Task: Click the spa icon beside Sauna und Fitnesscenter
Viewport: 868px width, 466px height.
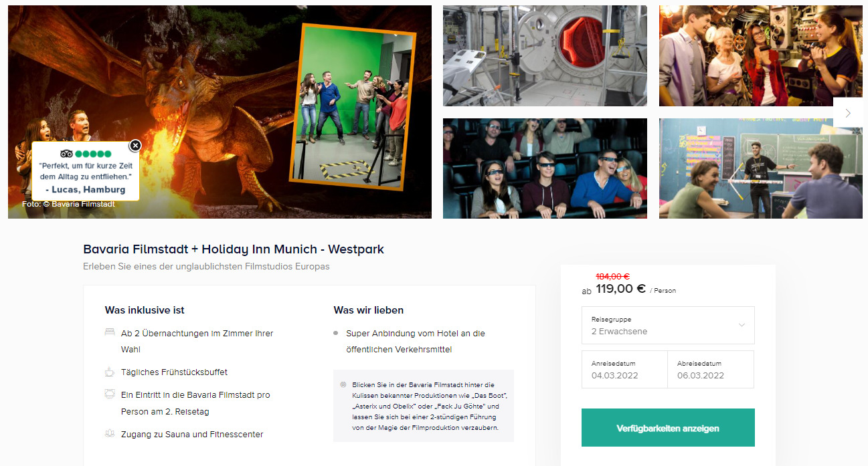Action: pyautogui.click(x=110, y=434)
